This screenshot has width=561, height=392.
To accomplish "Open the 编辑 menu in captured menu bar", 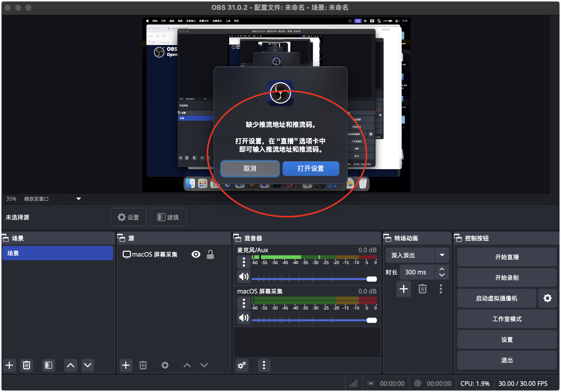I will [x=172, y=21].
